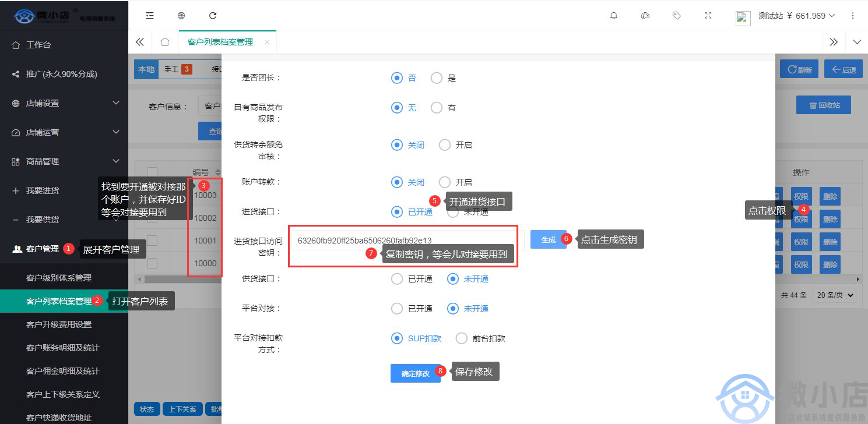Click the 刷新 button in the customer list
The width and height of the screenshot is (868, 424).
tap(799, 69)
